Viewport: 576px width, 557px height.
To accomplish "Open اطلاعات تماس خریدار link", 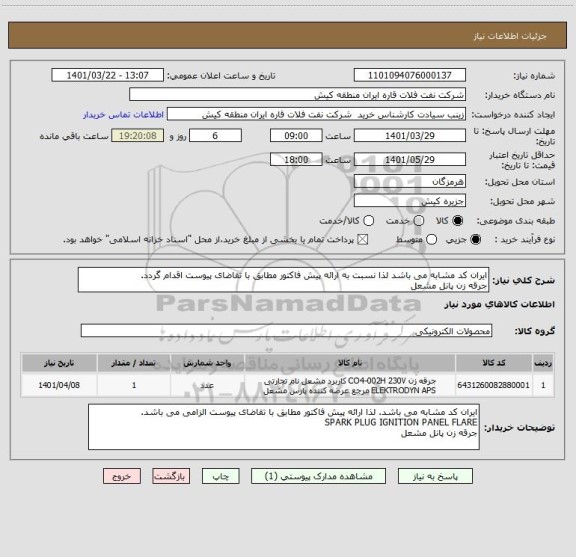I will [x=123, y=115].
